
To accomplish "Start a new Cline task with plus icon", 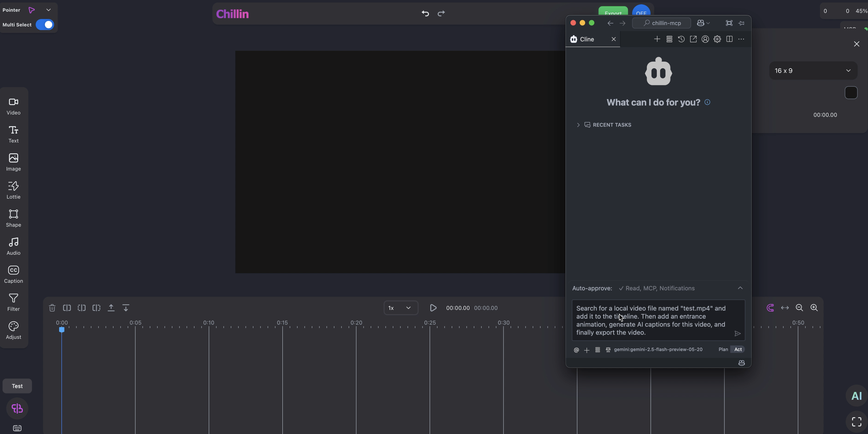I will click(657, 39).
